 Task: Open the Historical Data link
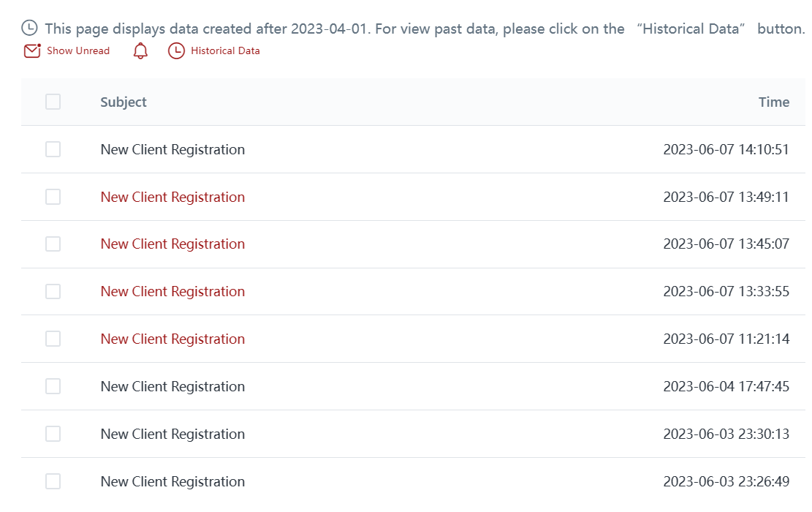pyautogui.click(x=225, y=51)
